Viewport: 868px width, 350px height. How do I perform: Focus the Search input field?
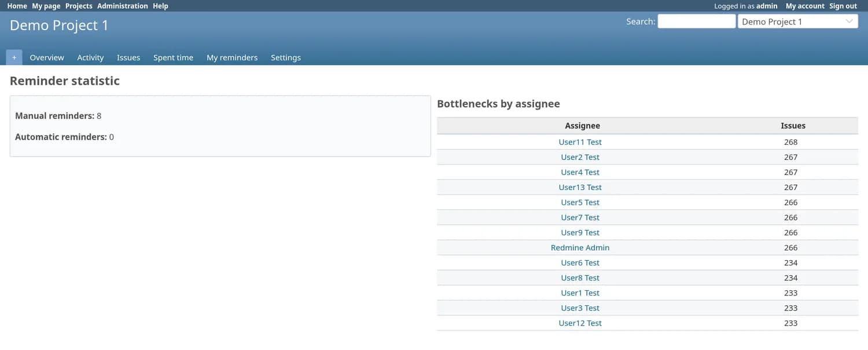(697, 21)
